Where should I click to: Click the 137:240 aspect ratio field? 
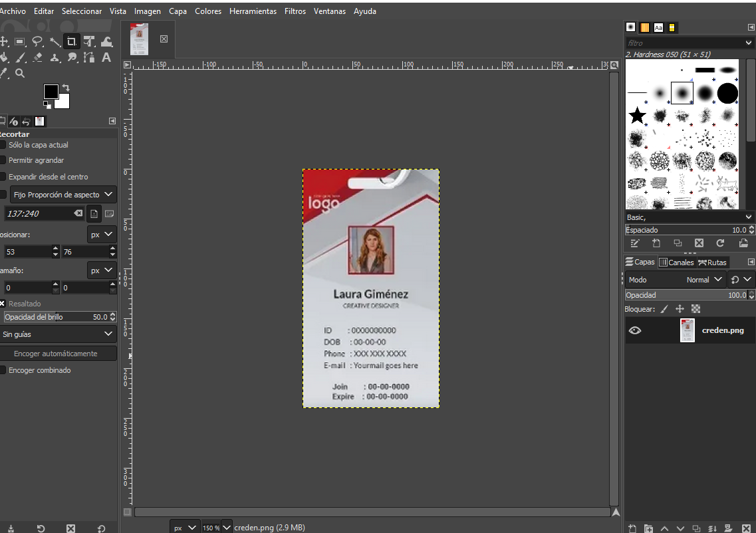(39, 213)
